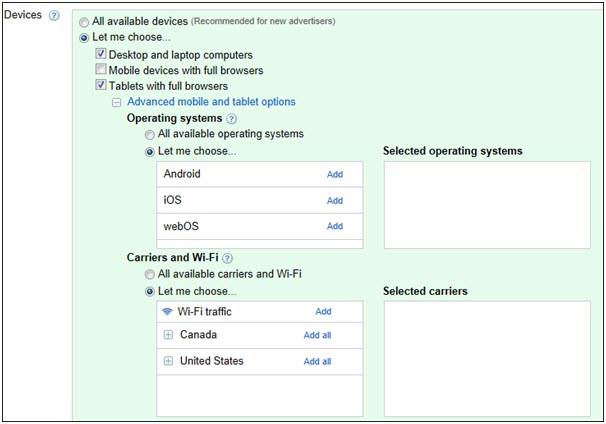Uncheck Tablets with full browsers

[101, 84]
